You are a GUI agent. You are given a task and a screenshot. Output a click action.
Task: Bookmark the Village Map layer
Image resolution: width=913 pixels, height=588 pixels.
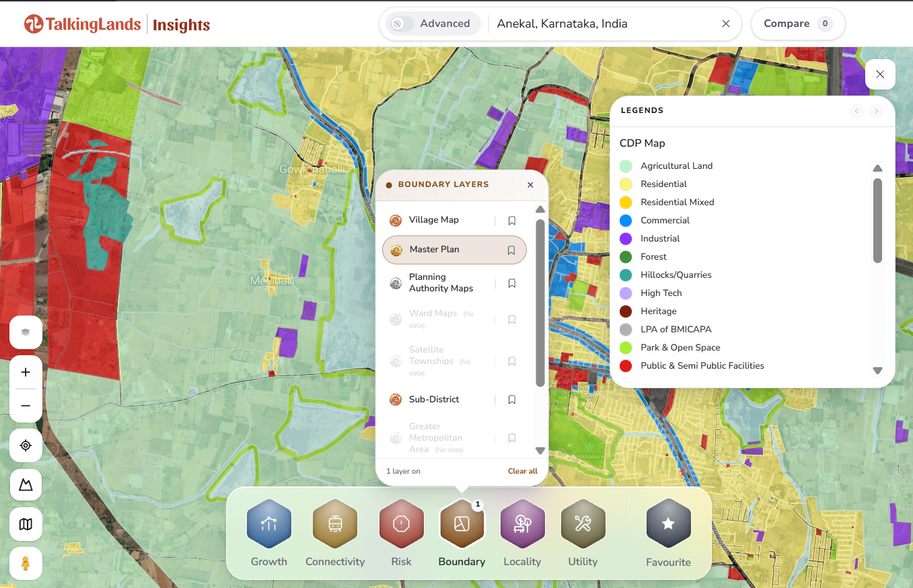[x=512, y=221]
